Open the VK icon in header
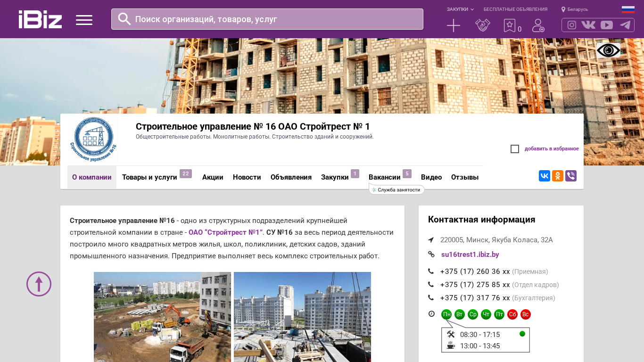This screenshot has height=362, width=644. (588, 25)
